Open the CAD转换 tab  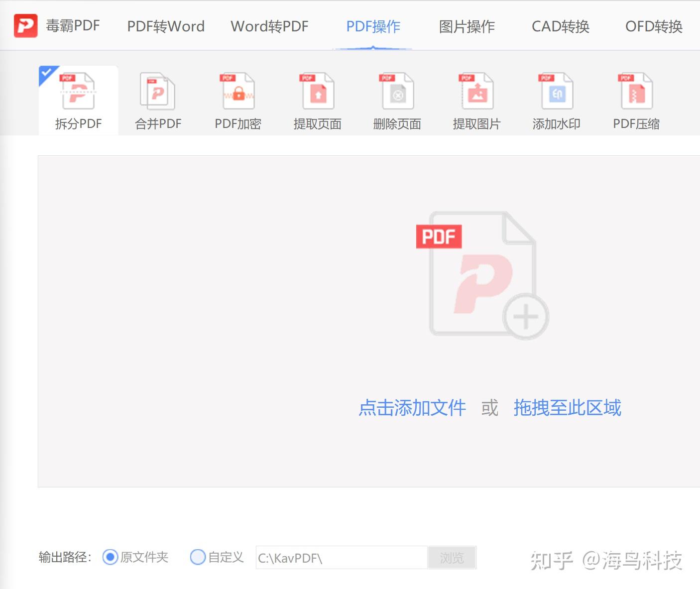coord(561,26)
